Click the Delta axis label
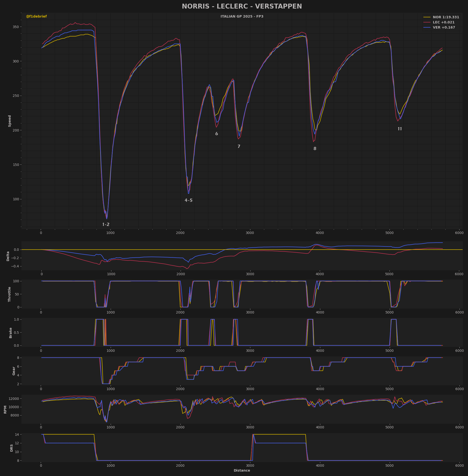 tap(8, 256)
